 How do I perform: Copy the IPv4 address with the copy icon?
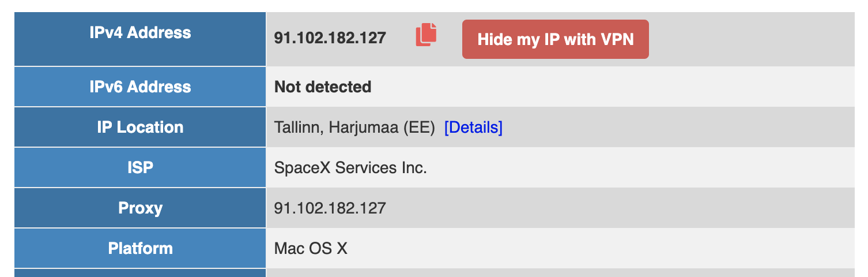click(426, 35)
